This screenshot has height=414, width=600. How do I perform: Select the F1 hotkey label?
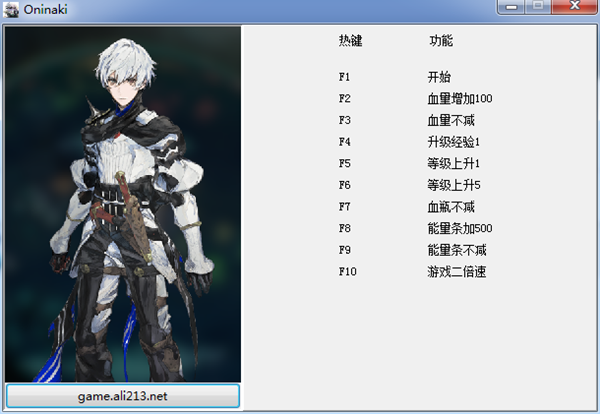(345, 76)
